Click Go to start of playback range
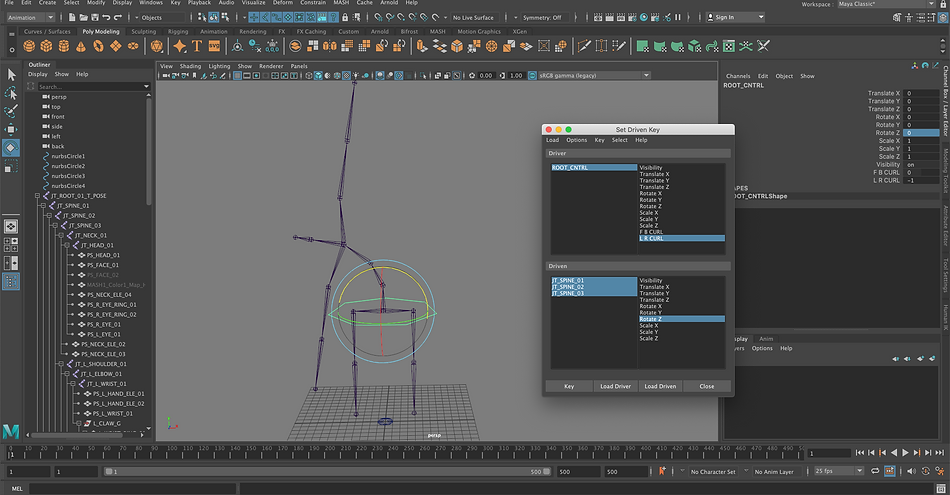950x495 pixels. (x=860, y=453)
